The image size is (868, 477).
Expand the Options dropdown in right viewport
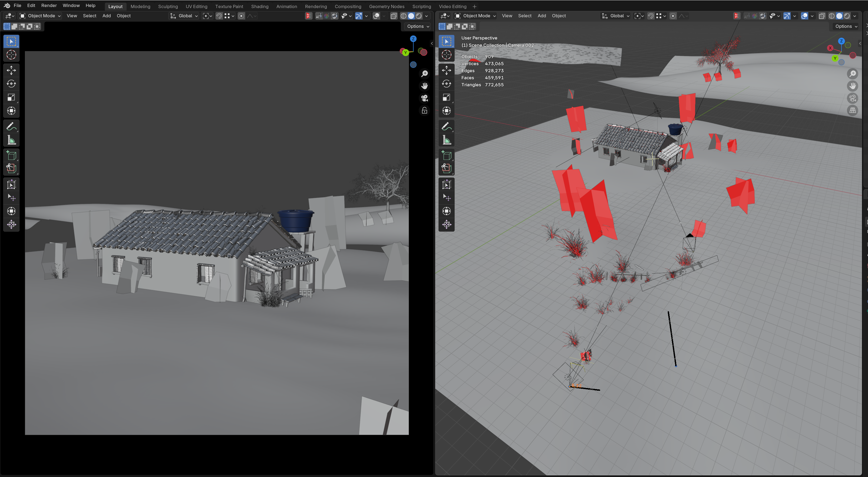pos(846,26)
